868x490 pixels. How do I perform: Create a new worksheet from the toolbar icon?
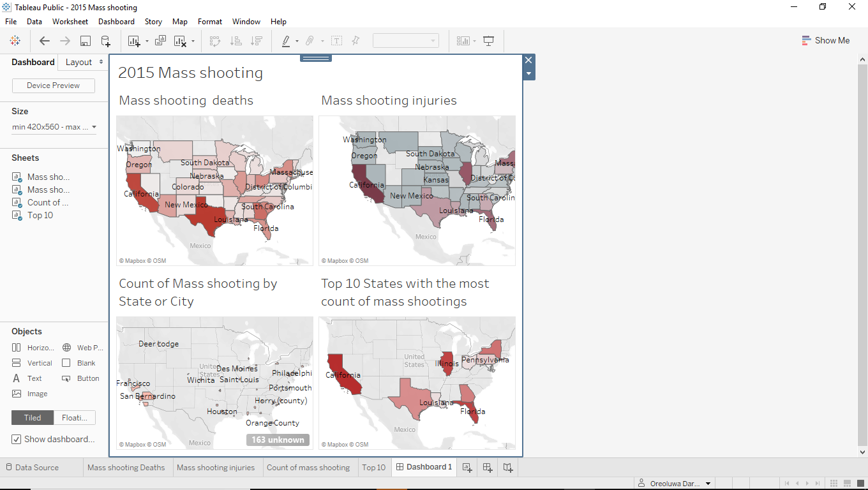pos(134,40)
